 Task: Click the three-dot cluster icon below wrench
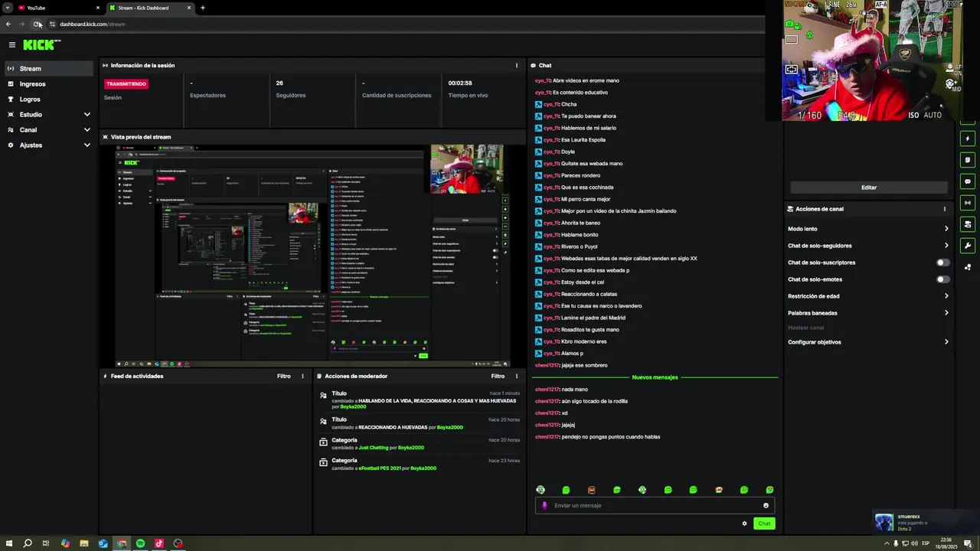[x=968, y=267]
